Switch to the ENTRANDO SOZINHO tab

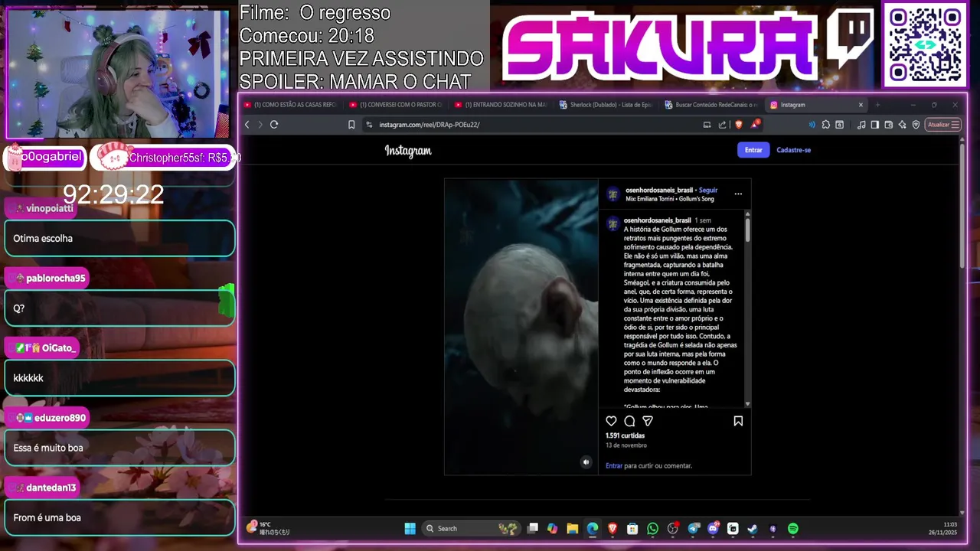click(502, 105)
